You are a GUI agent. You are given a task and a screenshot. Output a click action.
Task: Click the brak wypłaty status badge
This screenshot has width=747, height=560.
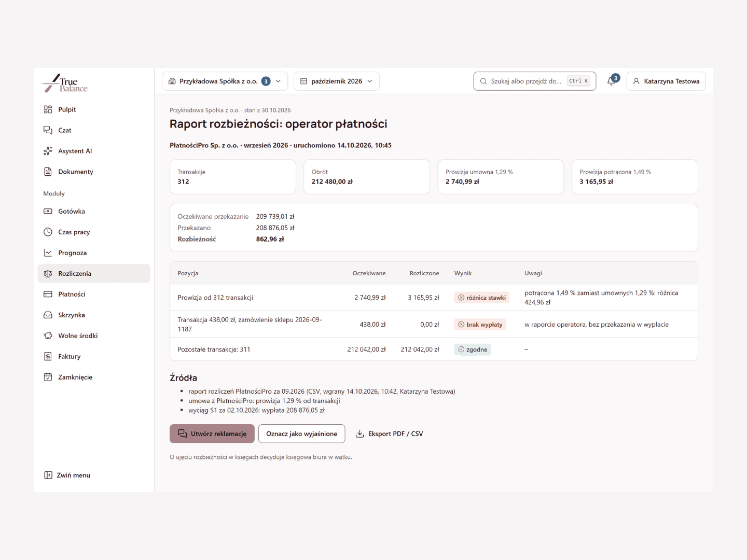click(480, 325)
